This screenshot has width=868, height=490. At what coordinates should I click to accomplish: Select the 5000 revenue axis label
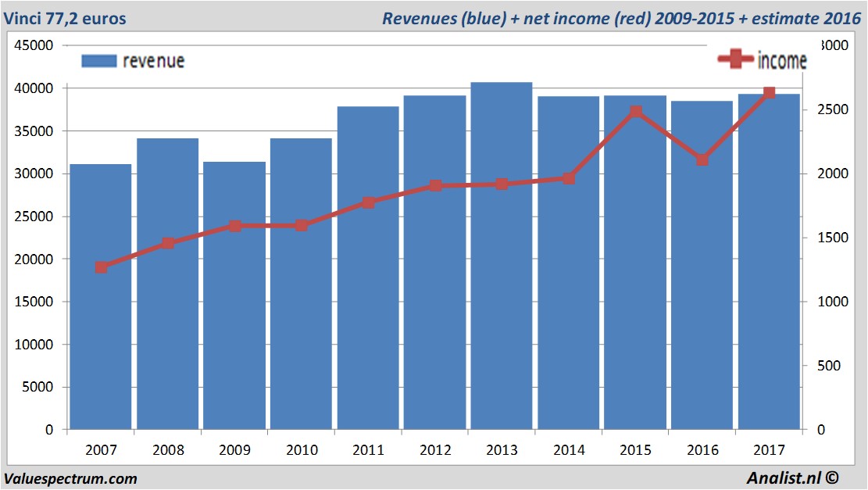point(38,387)
